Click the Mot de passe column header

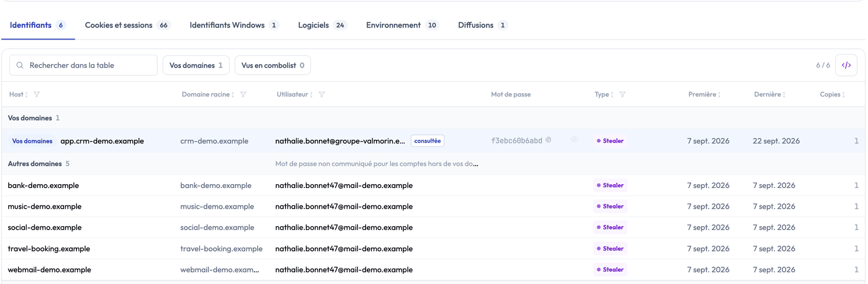click(x=511, y=94)
